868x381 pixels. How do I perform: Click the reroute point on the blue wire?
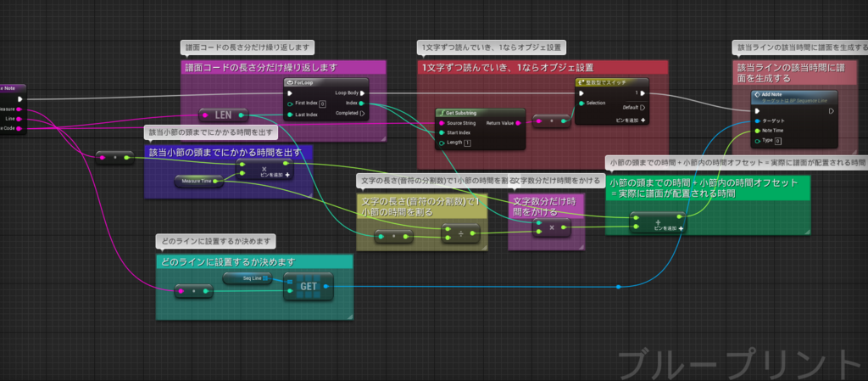[x=619, y=287]
